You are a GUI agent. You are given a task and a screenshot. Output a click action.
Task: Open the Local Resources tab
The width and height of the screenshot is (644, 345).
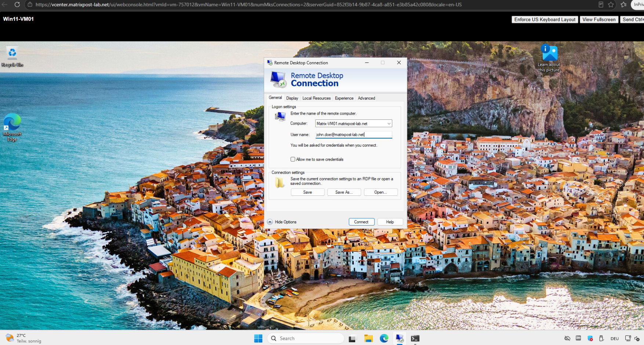tap(316, 98)
